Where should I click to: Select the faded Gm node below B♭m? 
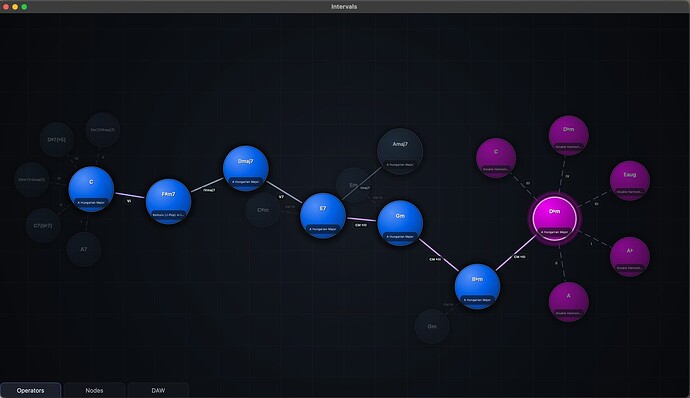click(x=432, y=326)
